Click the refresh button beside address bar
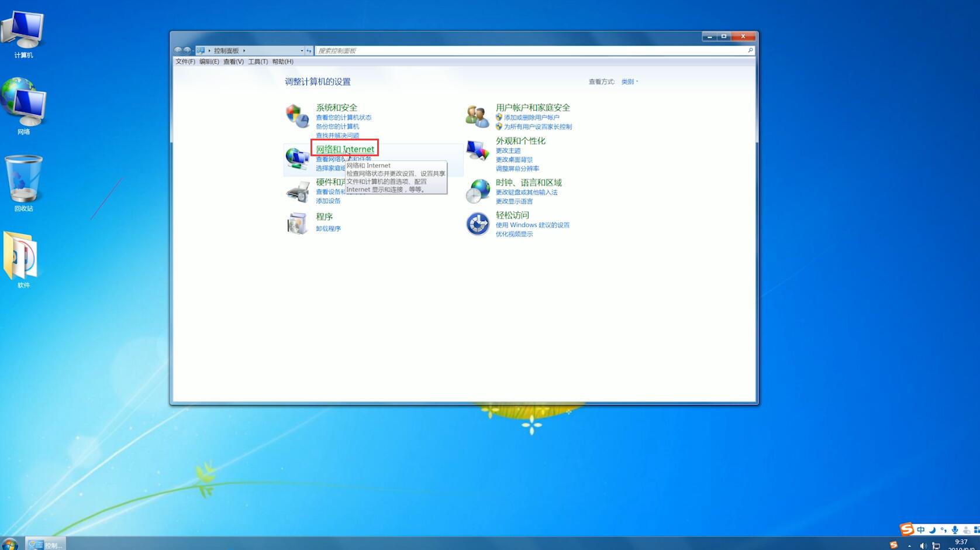 pyautogui.click(x=309, y=51)
